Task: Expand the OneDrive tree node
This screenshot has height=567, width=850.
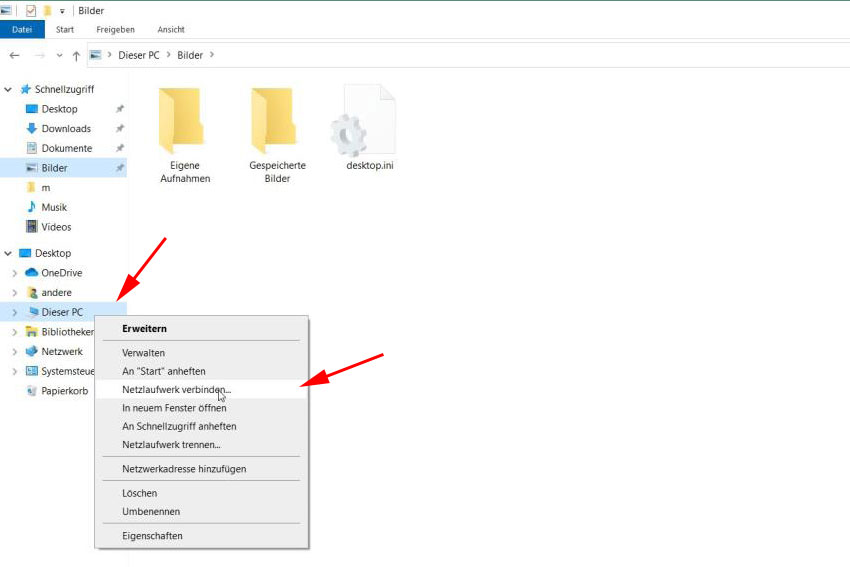Action: [x=14, y=273]
